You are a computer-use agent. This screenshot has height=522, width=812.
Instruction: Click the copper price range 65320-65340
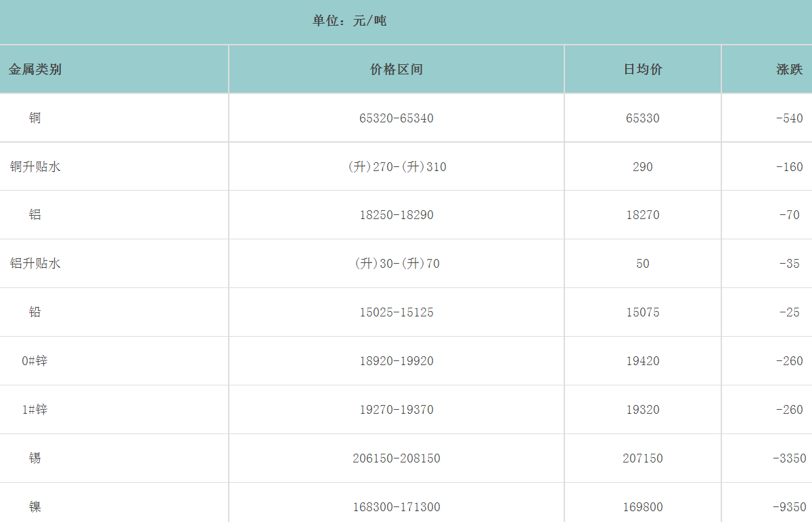tap(397, 118)
